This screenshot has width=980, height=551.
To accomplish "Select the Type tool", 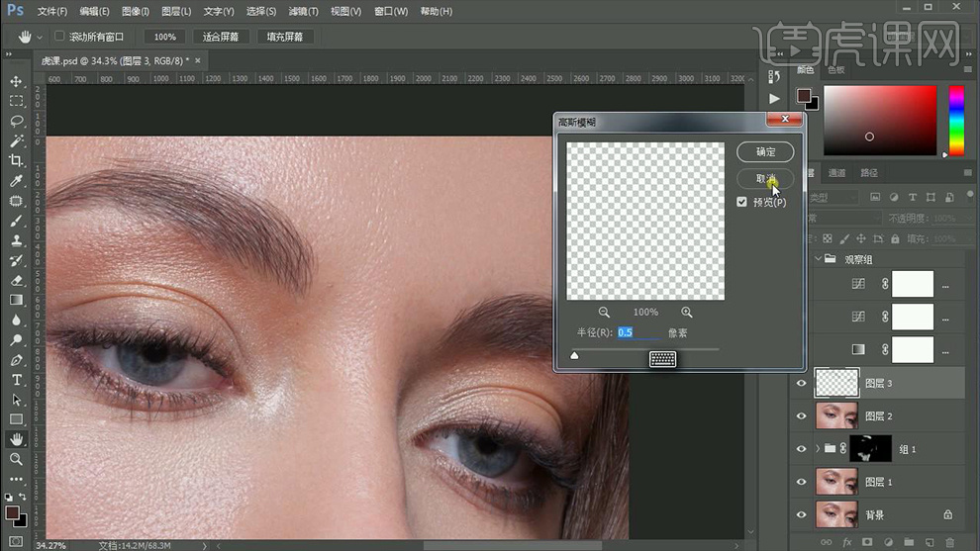I will 16,380.
